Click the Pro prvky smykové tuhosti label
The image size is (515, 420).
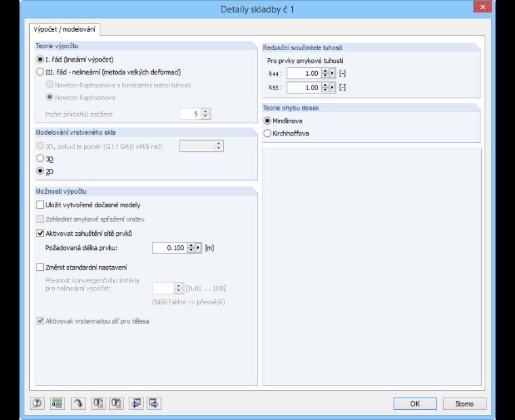305,61
